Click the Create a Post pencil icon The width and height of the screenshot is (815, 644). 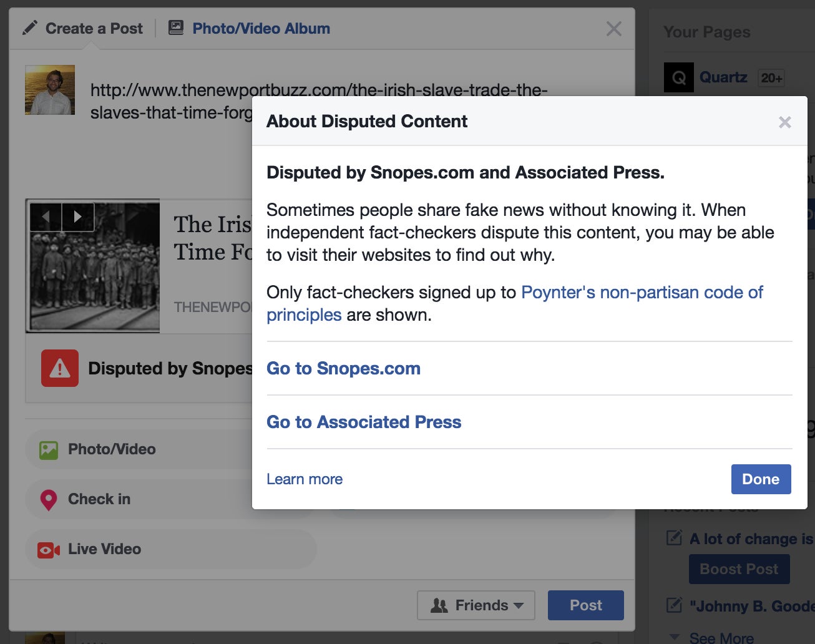click(x=29, y=28)
